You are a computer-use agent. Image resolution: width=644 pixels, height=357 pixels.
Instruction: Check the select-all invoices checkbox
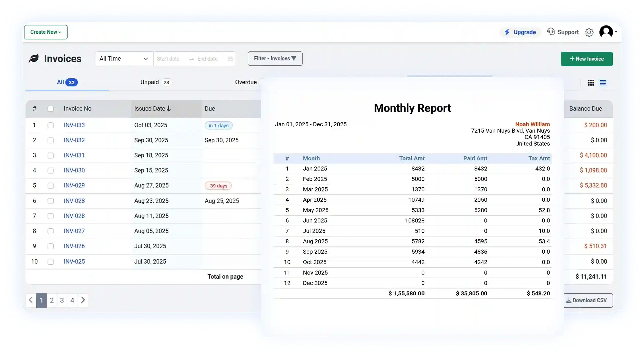(51, 109)
